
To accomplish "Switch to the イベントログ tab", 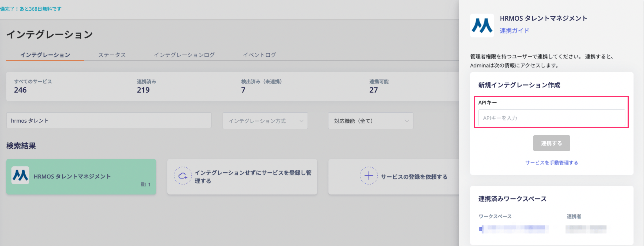I will 259,55.
